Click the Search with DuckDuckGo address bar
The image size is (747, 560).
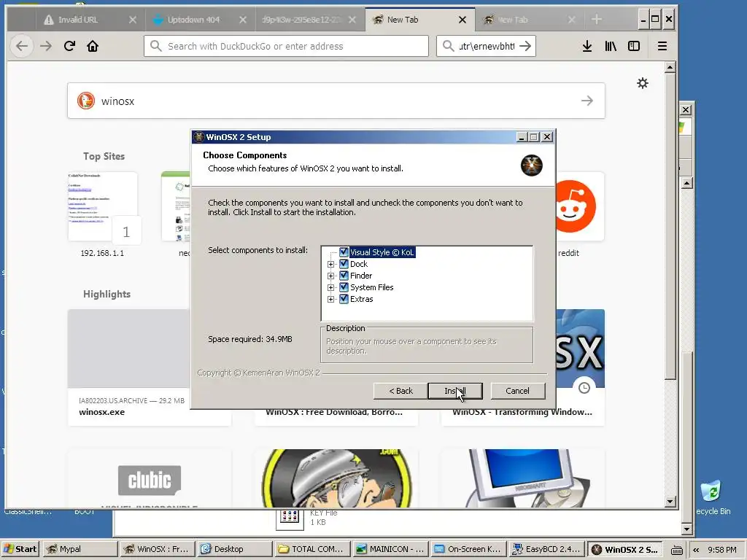pos(286,46)
